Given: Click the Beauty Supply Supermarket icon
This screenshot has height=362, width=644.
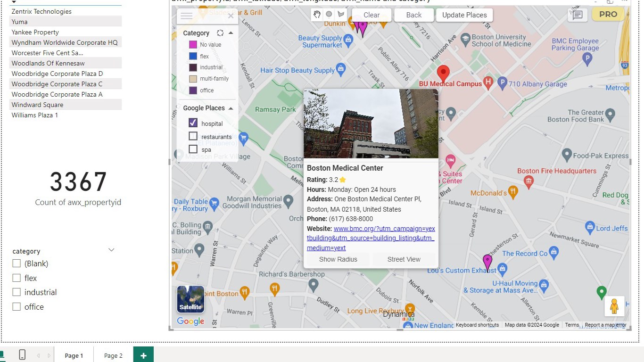Looking at the screenshot, I should [348, 41].
